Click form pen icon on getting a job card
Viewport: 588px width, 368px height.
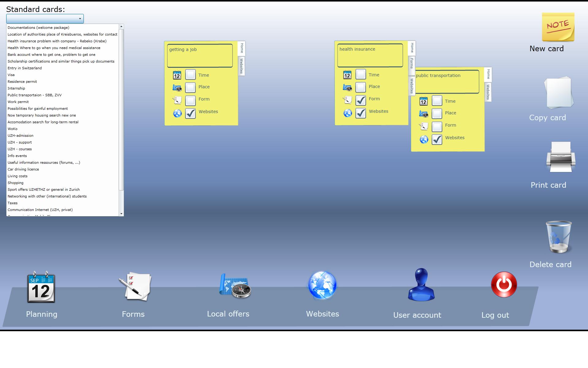[x=177, y=100]
